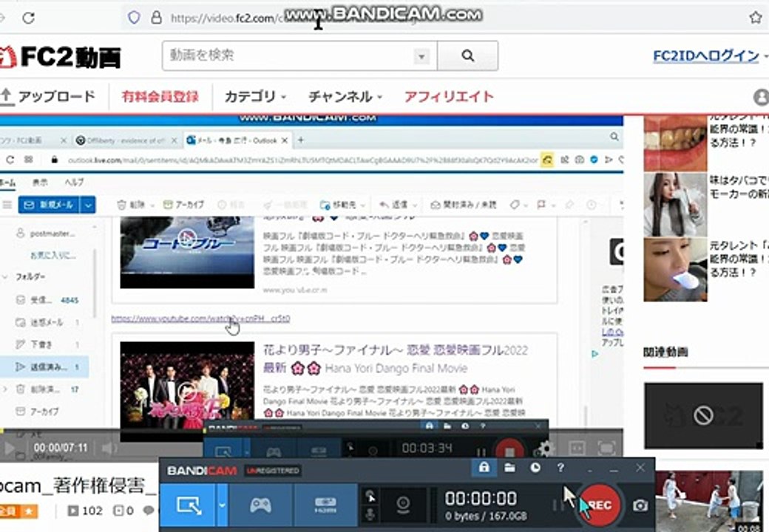Image resolution: width=769 pixels, height=532 pixels.
Task: Toggle Bandicam mouse cursor effect
Action: [370, 497]
